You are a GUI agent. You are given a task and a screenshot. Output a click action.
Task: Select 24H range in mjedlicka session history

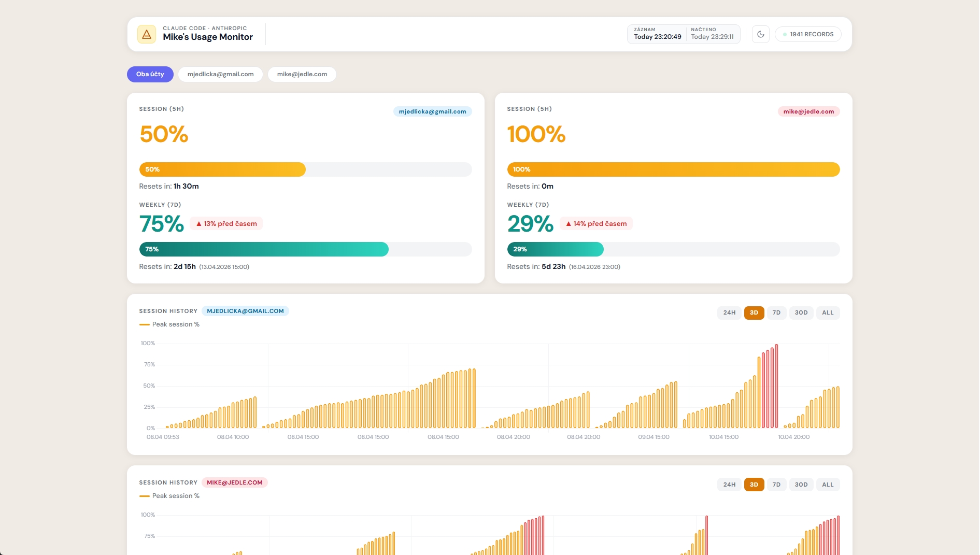[x=729, y=312]
